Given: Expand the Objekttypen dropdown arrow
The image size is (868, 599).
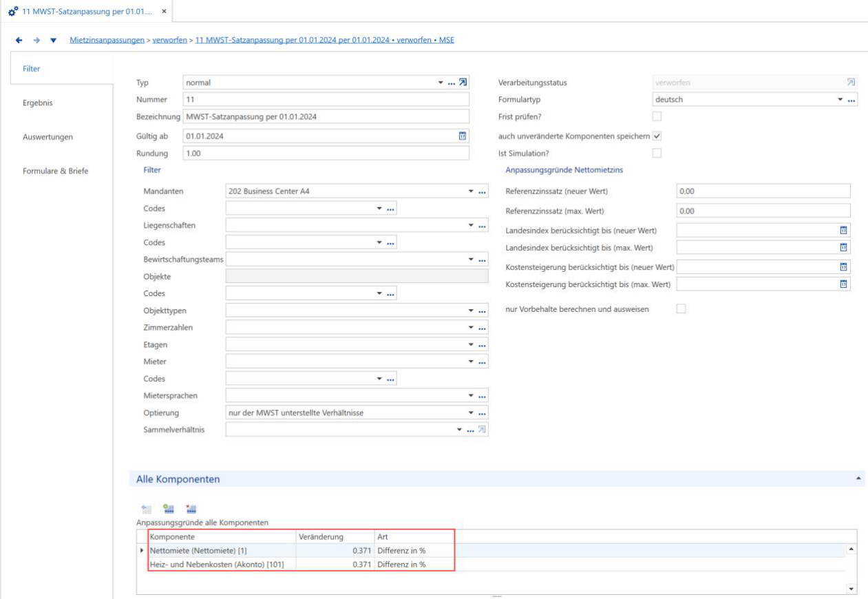Looking at the screenshot, I should point(472,311).
